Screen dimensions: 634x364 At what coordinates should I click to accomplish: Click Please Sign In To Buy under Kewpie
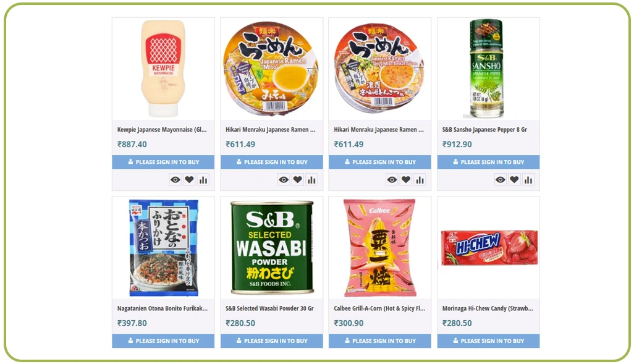click(163, 162)
